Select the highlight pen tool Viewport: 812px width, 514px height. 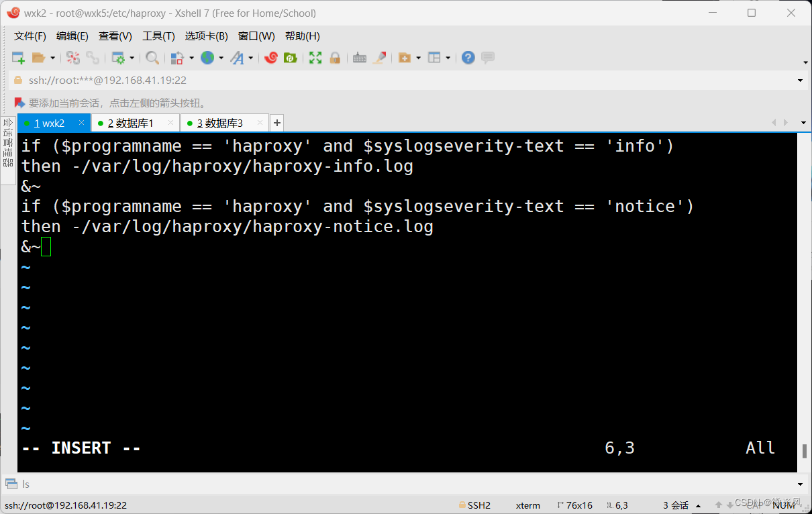coord(380,58)
